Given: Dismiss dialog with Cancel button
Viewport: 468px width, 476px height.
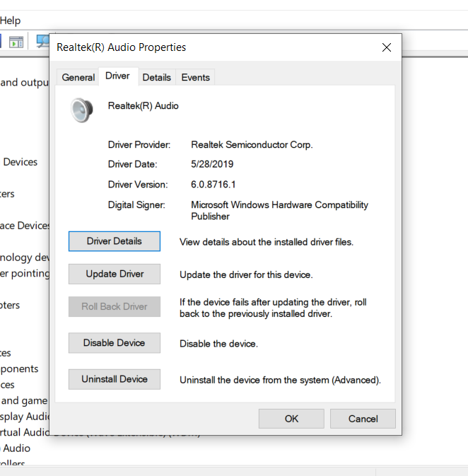Looking at the screenshot, I should 363,419.
